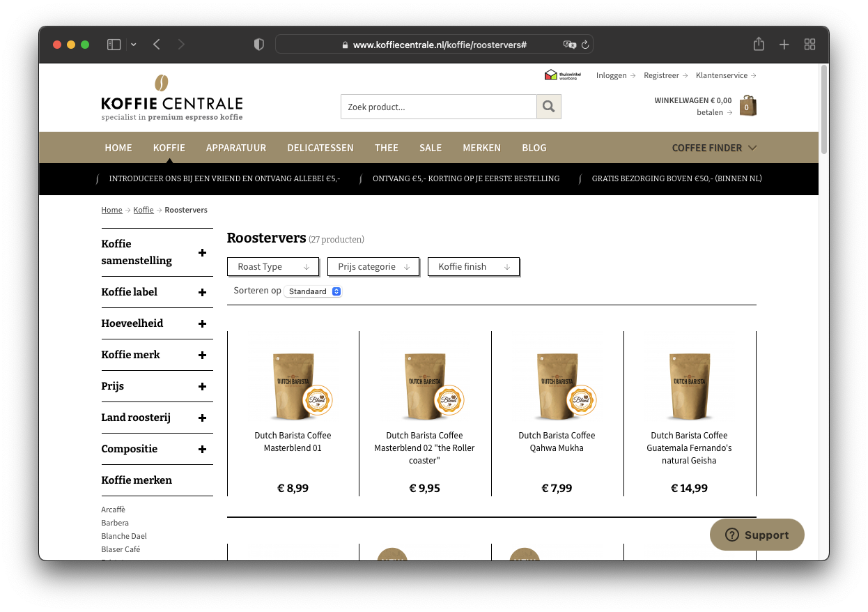Open the Roast Type dropdown
Viewport: 868px width, 612px height.
coord(273,266)
